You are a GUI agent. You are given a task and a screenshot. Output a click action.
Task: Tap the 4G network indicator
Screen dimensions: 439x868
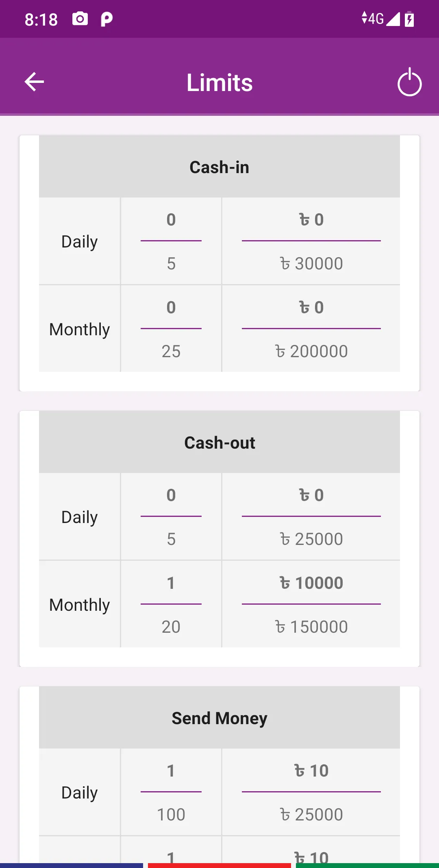pos(373,19)
